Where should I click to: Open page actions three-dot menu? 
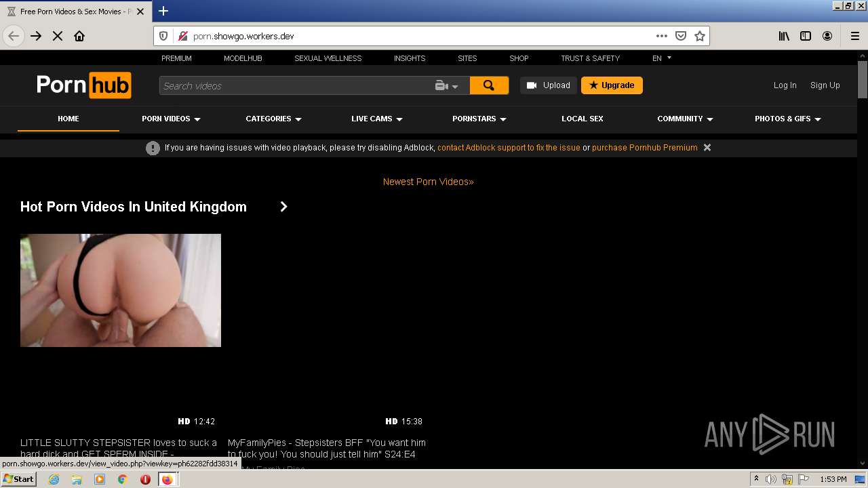[662, 36]
